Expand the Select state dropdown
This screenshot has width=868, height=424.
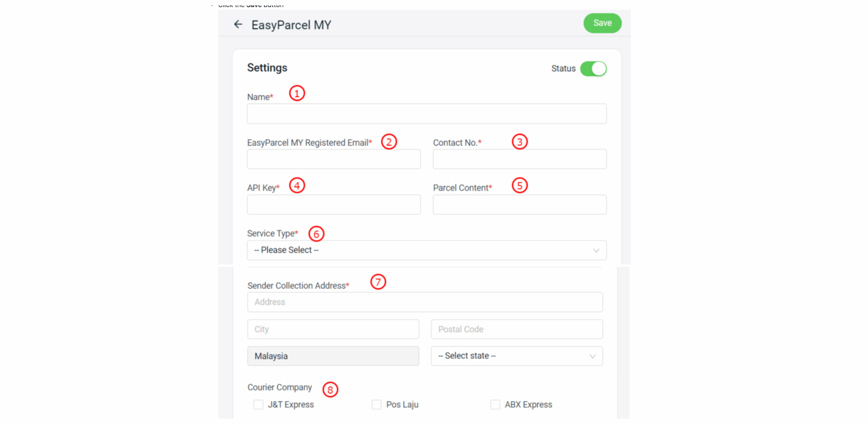tap(516, 356)
